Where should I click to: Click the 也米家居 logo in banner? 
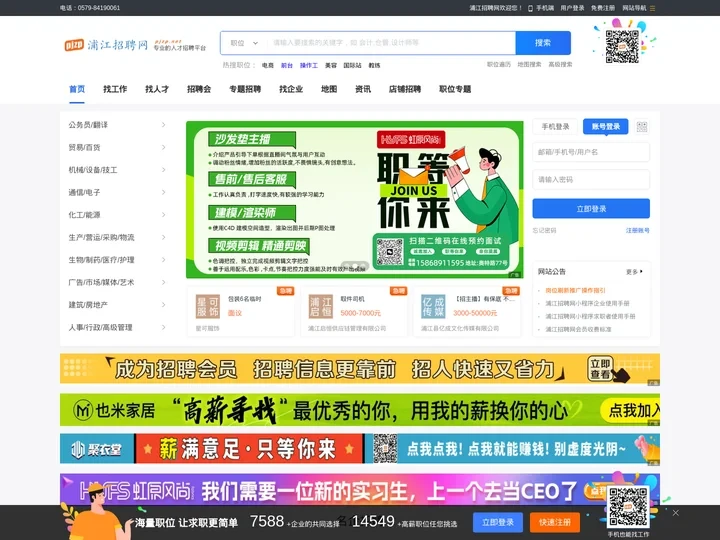tap(114, 410)
